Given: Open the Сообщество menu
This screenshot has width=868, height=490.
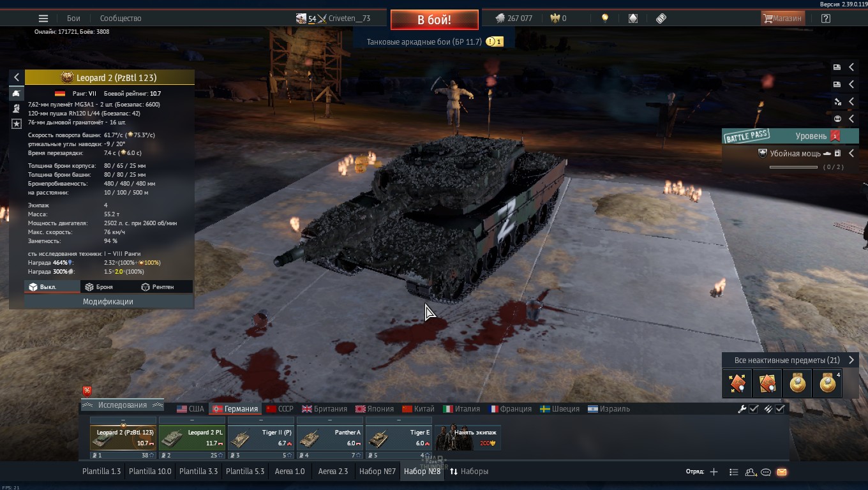Looking at the screenshot, I should 121,19.
